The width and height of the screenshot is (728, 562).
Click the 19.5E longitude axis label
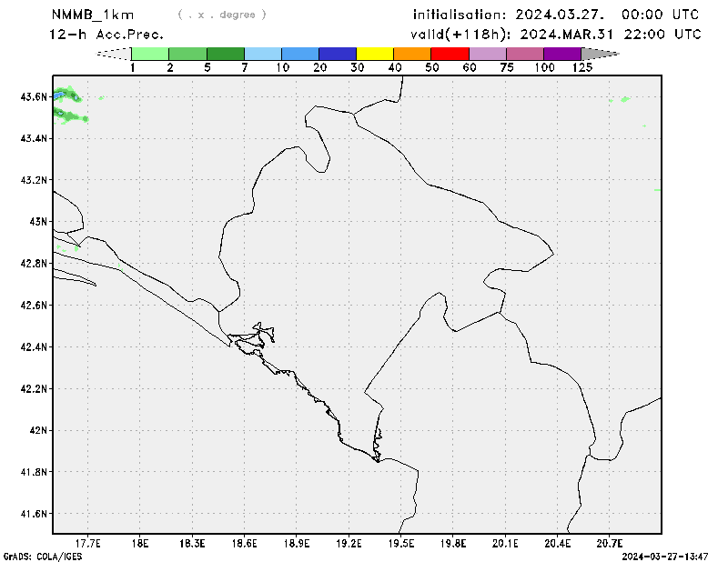tap(401, 544)
